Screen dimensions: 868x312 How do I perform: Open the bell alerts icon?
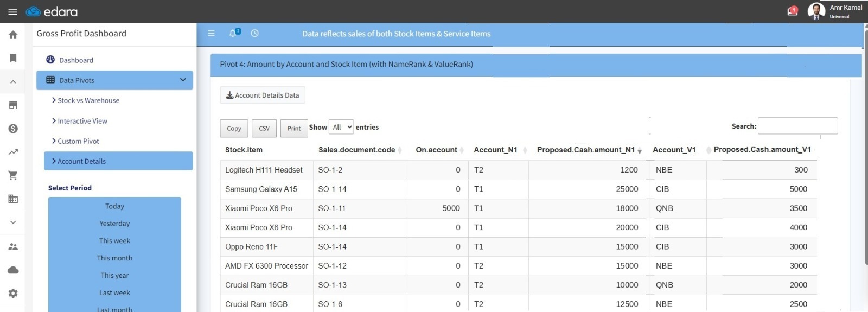(234, 33)
